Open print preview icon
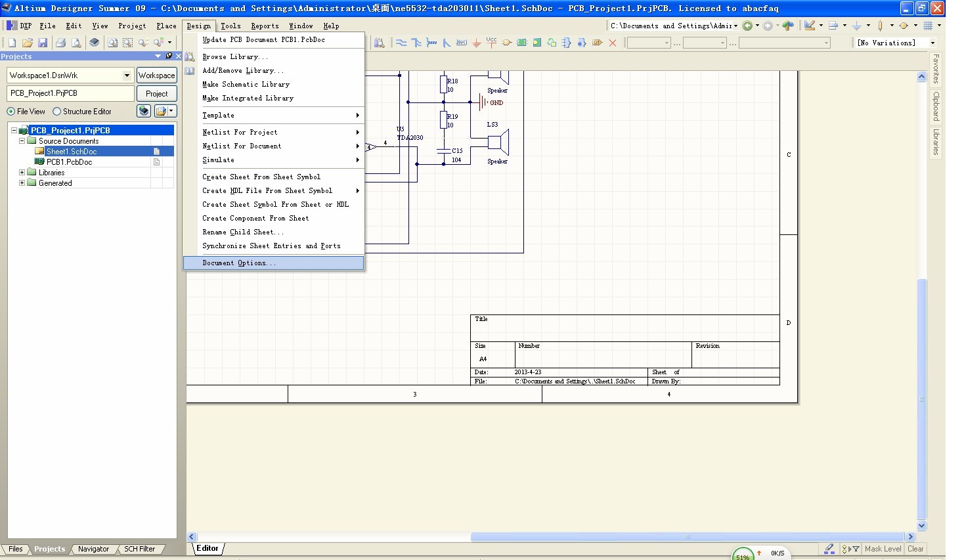 click(76, 43)
